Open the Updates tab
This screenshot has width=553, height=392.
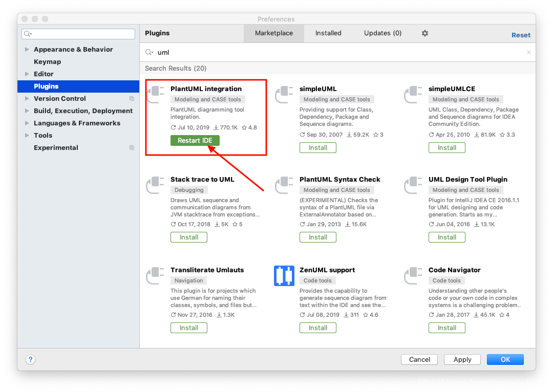(x=382, y=33)
